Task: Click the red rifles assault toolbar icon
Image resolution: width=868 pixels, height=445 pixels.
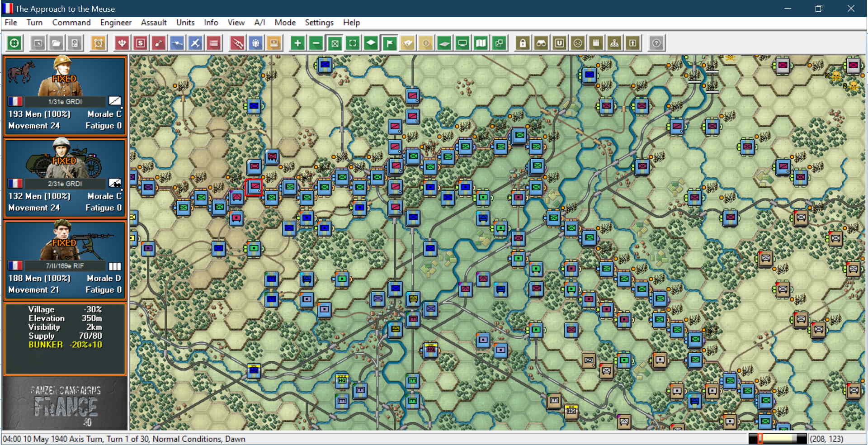Action: coord(237,43)
